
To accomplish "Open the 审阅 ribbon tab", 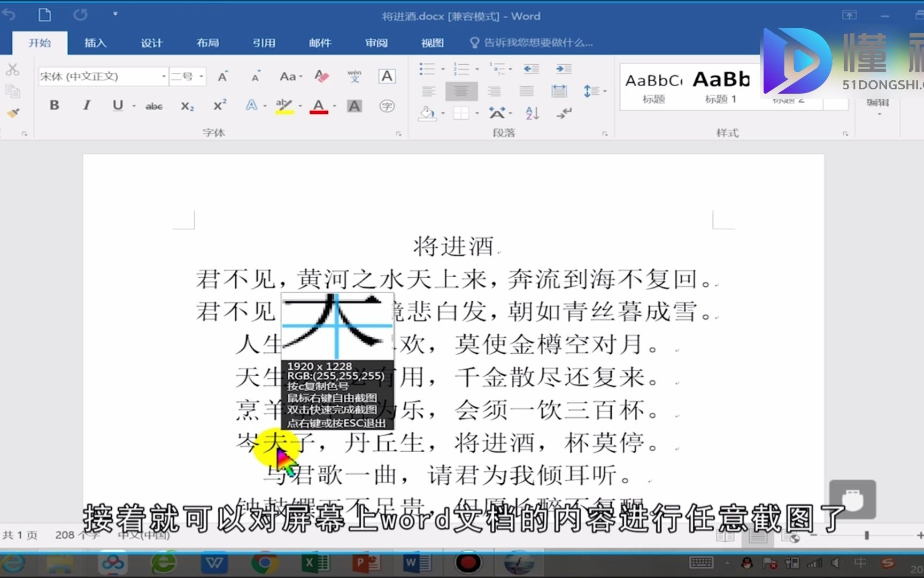I will 376,43.
